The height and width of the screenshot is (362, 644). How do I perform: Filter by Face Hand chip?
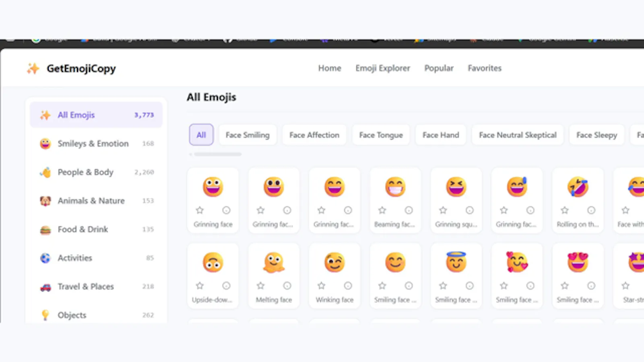(441, 135)
